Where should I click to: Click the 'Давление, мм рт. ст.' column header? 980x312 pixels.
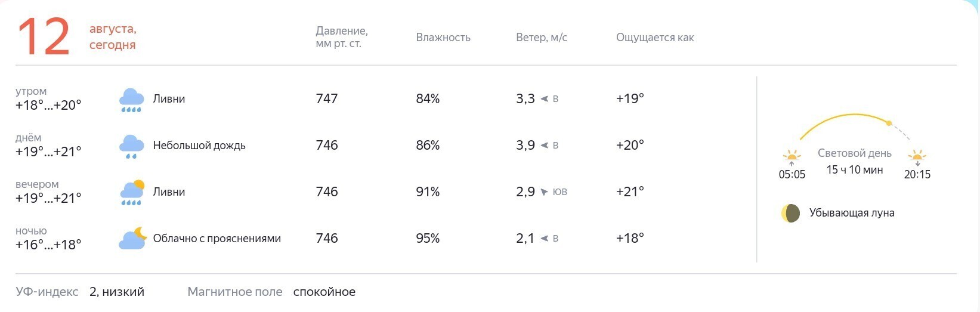point(342,37)
